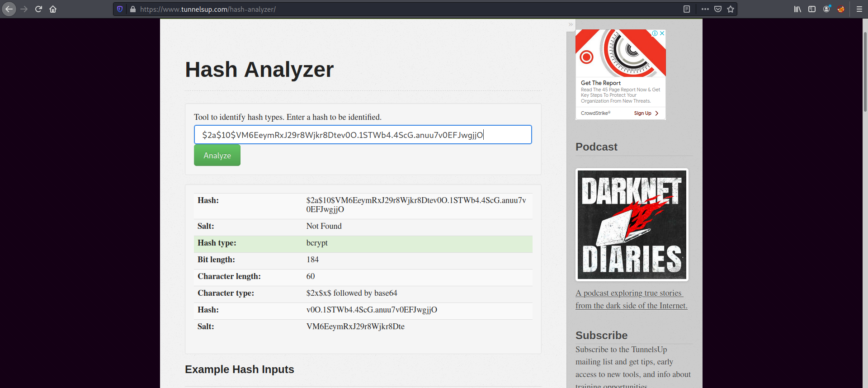The image size is (868, 388).
Task: Select full hash value starting '$2a$10$VM6'
Action: tap(416, 205)
